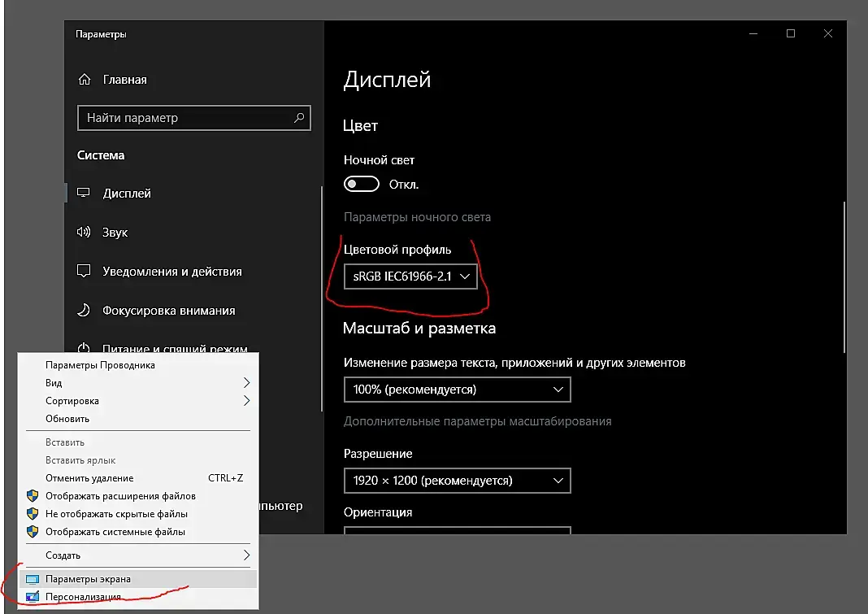Choose Отменить удаление menu entry
868x614 pixels.
[138, 477]
